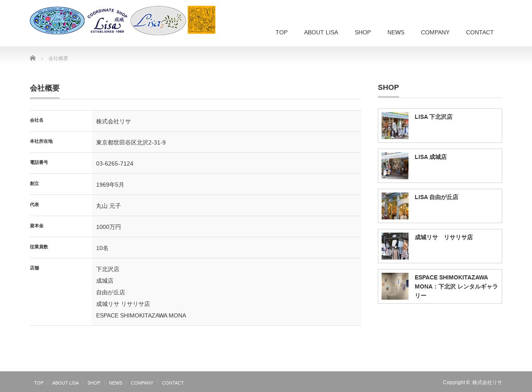
Task: Click the yellow patterned square logo
Action: click(x=201, y=20)
